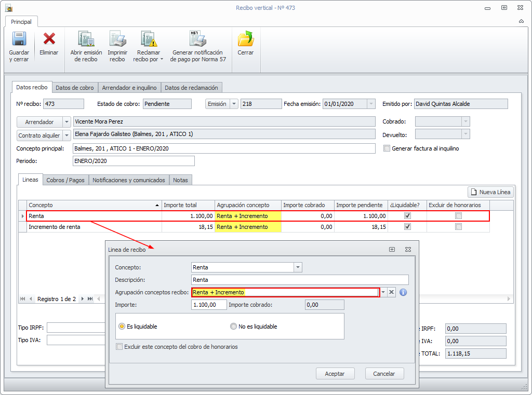The height and width of the screenshot is (395, 532).
Task: Click Generar notificación de pago Norma 57
Action: coord(198,40)
